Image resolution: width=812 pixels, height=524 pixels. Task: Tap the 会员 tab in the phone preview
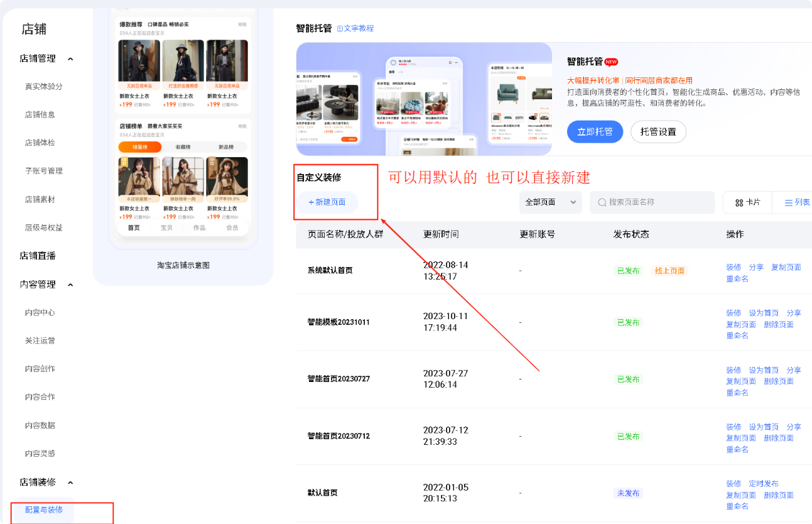(x=232, y=227)
